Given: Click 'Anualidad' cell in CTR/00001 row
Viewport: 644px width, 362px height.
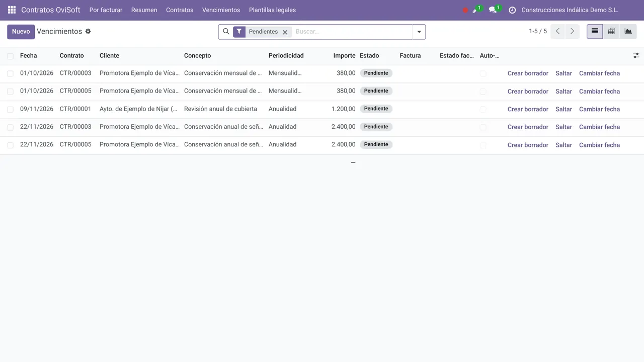Looking at the screenshot, I should coord(282,109).
